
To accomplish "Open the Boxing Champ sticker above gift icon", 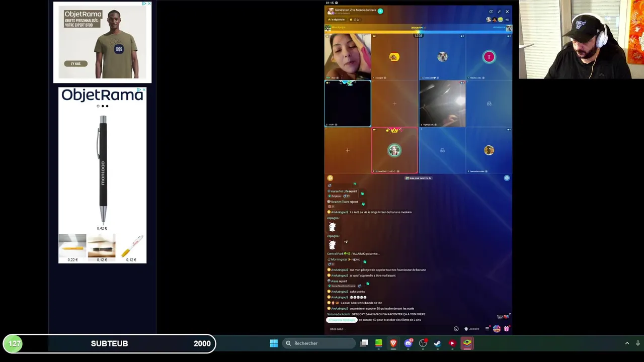I will (503, 317).
